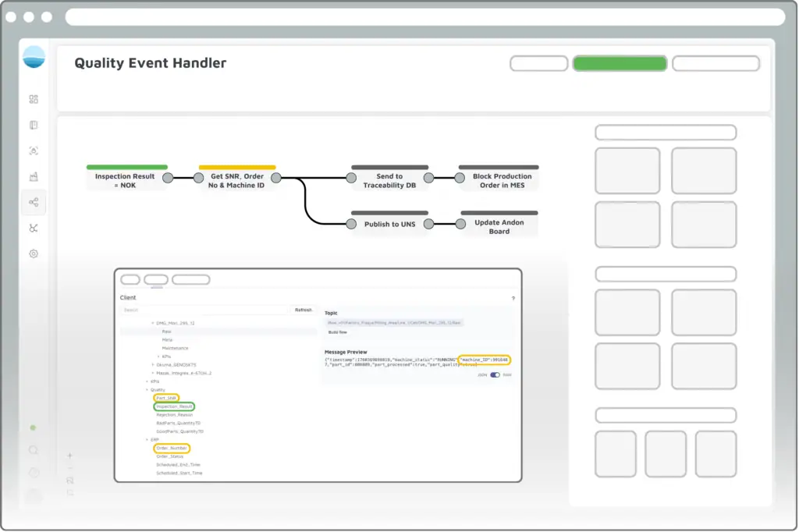Click the search magnifier icon in sidebar
The image size is (799, 532).
[x=34, y=450]
